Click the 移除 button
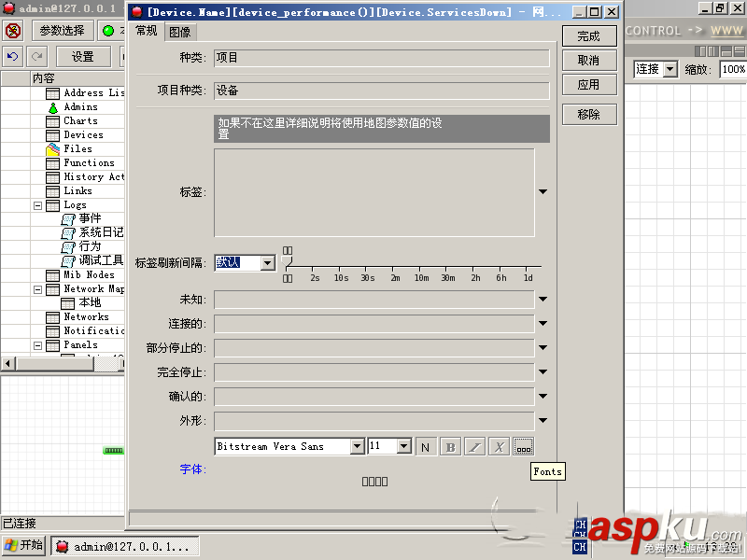 click(589, 114)
